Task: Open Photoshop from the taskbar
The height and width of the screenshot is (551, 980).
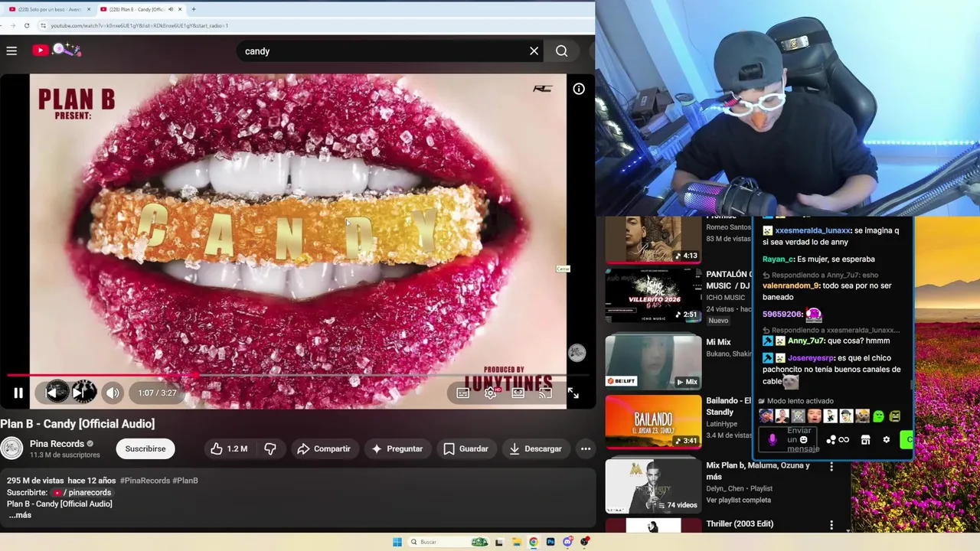Action: pyautogui.click(x=550, y=542)
